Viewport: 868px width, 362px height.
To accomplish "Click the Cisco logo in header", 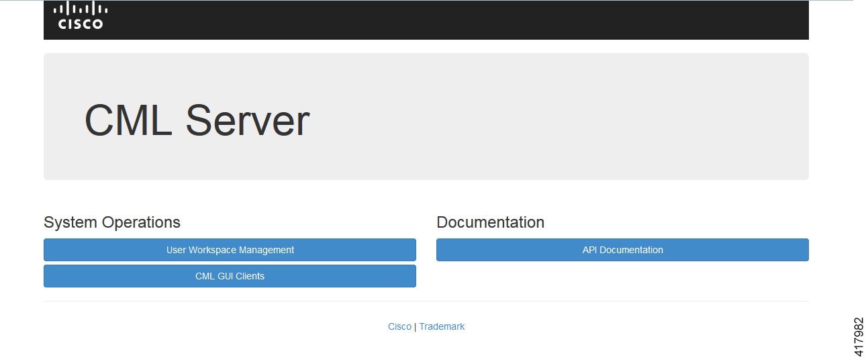I will point(81,15).
